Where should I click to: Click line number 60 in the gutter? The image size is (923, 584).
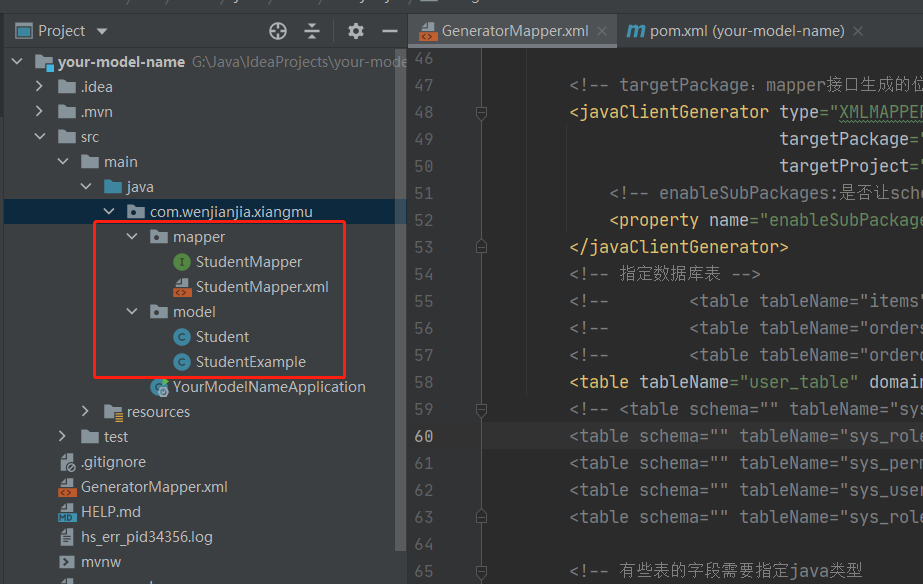pos(424,436)
